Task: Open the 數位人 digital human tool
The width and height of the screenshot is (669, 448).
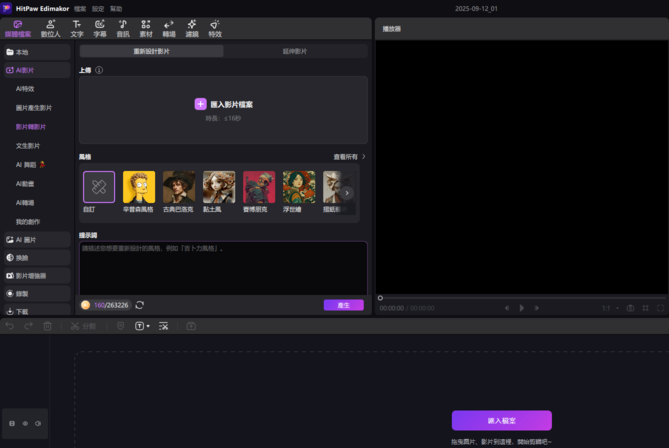Action: [x=50, y=28]
